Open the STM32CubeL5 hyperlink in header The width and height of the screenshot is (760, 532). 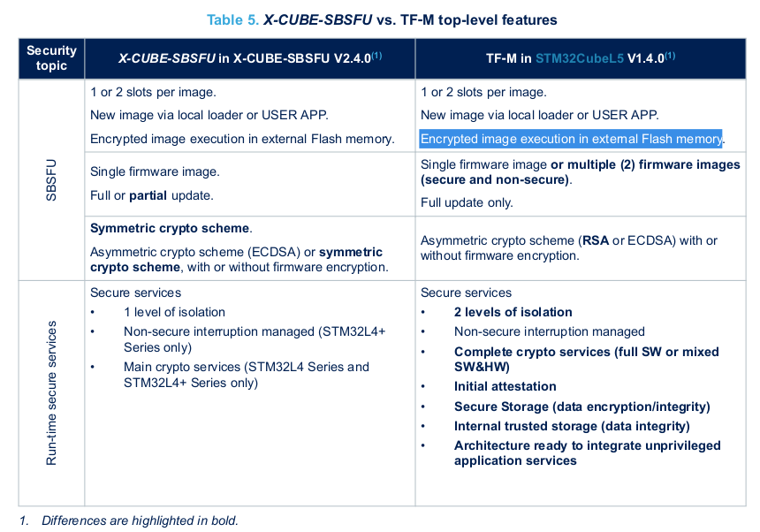[x=579, y=58]
